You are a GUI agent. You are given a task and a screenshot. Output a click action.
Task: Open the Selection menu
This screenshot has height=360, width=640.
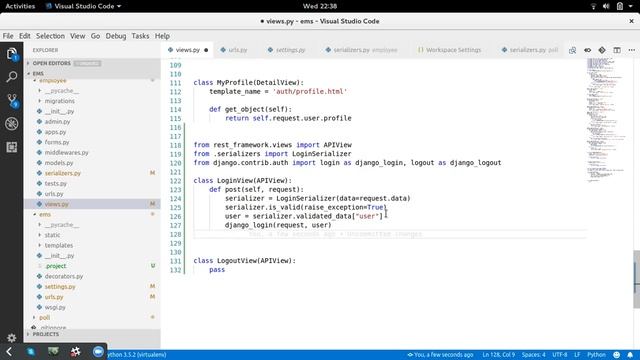tap(50, 36)
